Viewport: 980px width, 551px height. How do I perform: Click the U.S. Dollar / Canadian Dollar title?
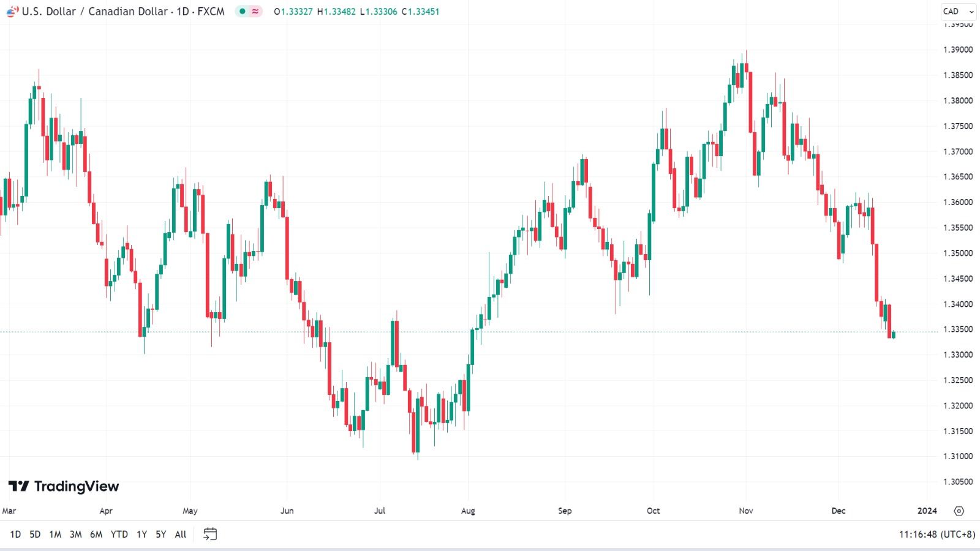click(95, 12)
